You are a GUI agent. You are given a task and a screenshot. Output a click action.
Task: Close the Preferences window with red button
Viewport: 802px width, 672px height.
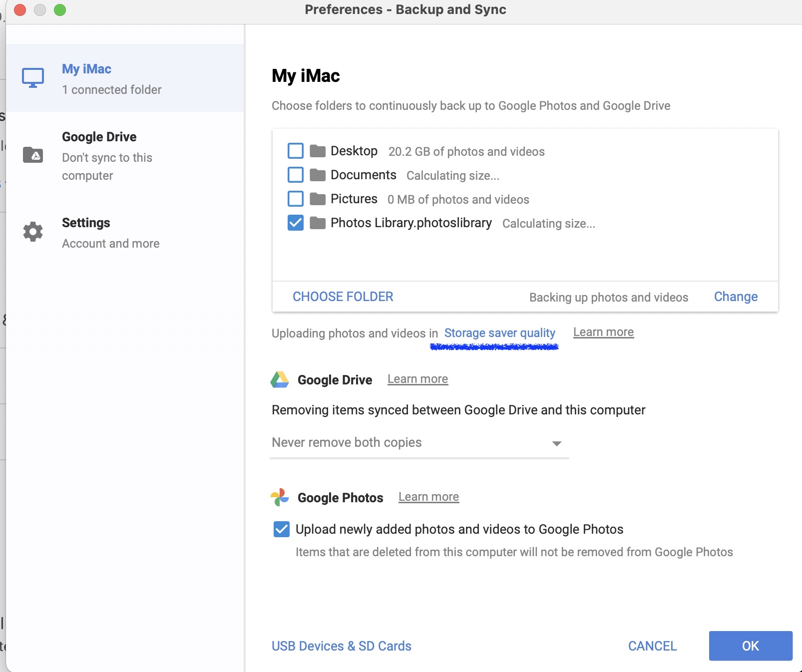pyautogui.click(x=20, y=10)
